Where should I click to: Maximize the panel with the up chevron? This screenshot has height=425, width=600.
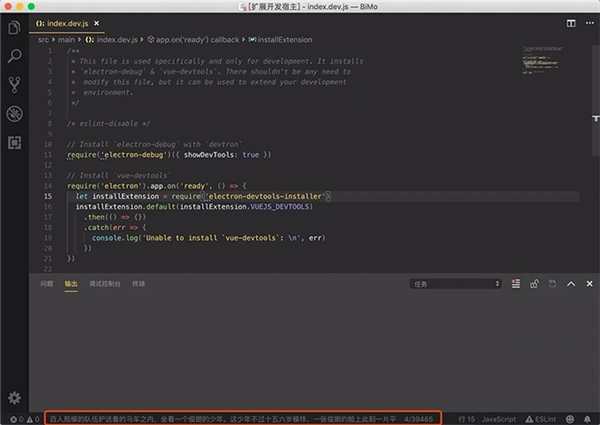571,284
